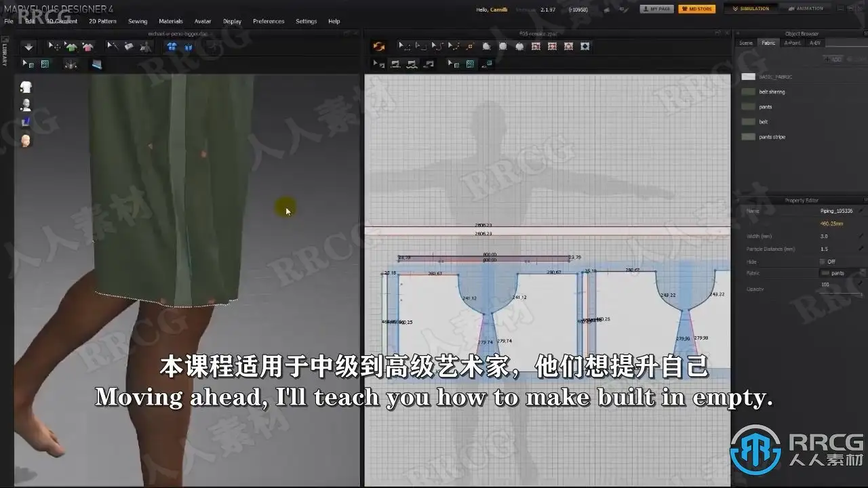Adjust the Opacity slider in Property Editor
868x488 pixels.
pos(840,293)
